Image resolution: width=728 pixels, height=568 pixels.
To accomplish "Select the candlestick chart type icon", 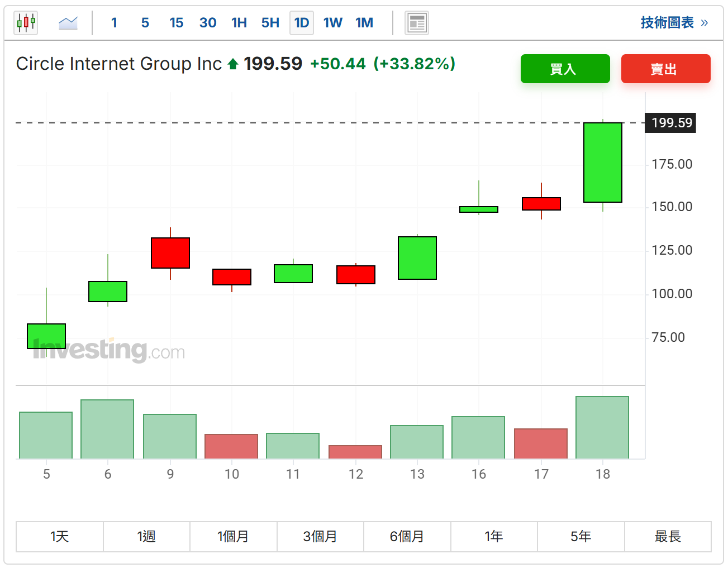I will pyautogui.click(x=26, y=23).
